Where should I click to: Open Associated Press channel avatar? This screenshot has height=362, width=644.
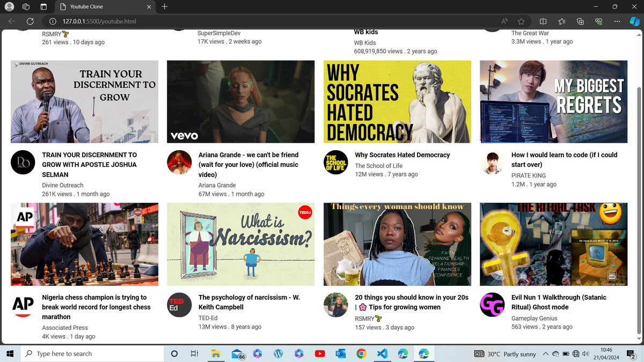(23, 305)
